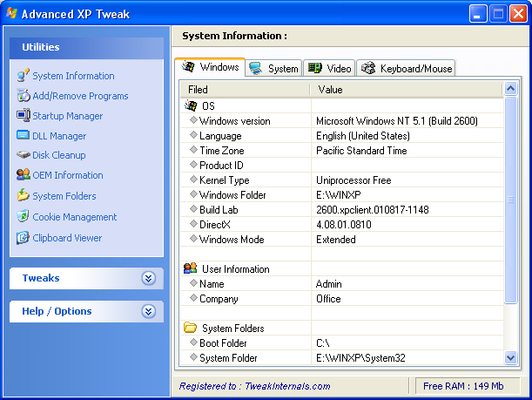532x400 pixels.
Task: Select the Keyboard/Mouse tab
Action: [x=406, y=69]
